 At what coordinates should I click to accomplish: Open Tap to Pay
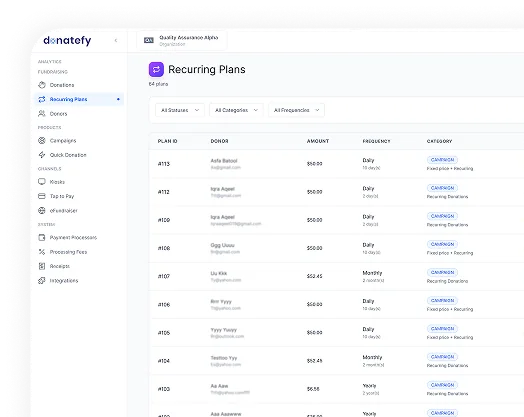click(x=62, y=196)
